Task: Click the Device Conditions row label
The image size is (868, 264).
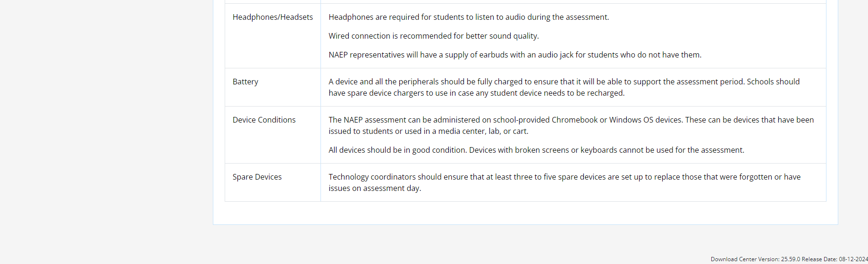Action: coord(264,120)
